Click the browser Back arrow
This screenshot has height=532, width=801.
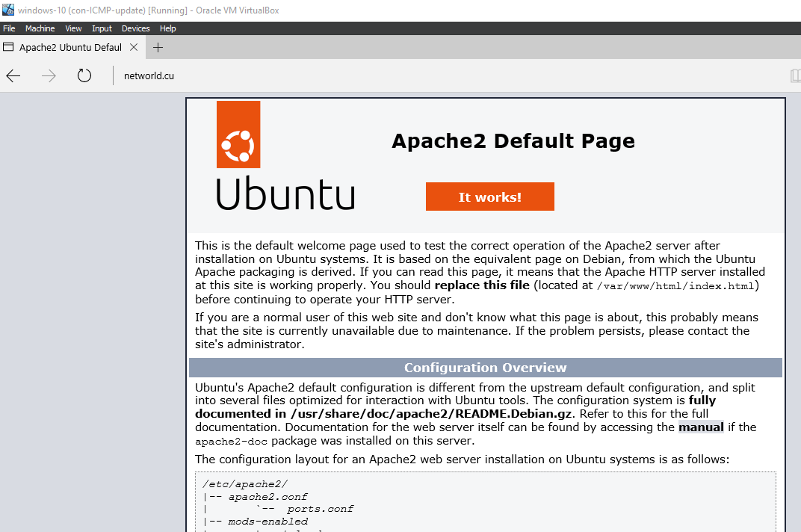click(x=13, y=75)
